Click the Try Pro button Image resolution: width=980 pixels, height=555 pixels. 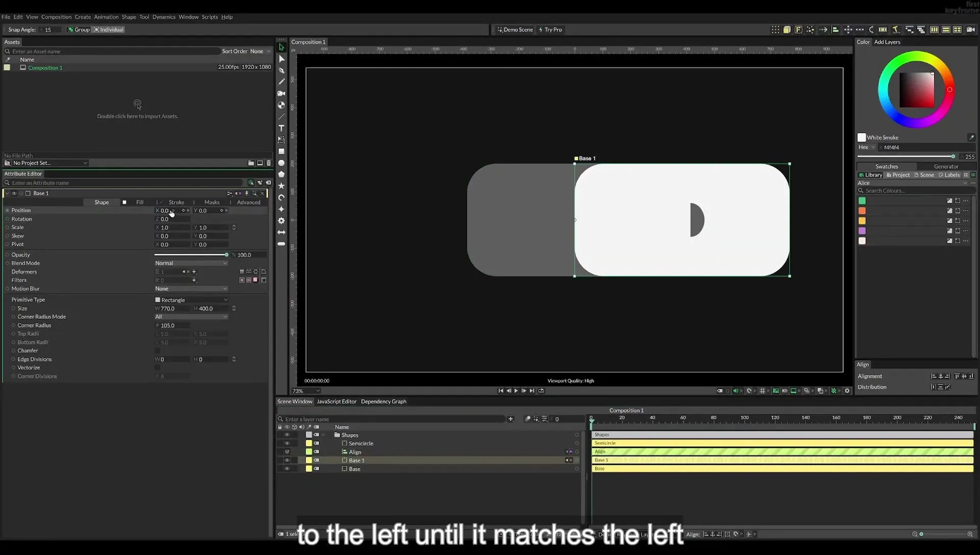point(550,30)
